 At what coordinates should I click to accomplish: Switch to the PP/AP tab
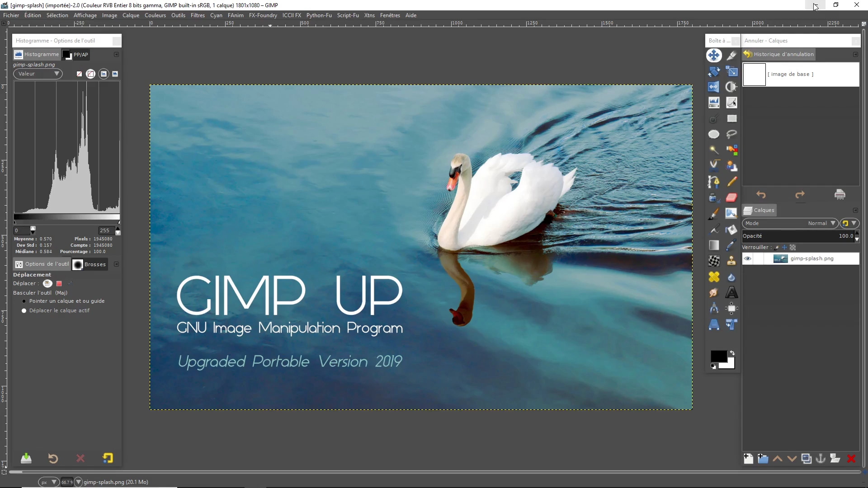point(76,55)
